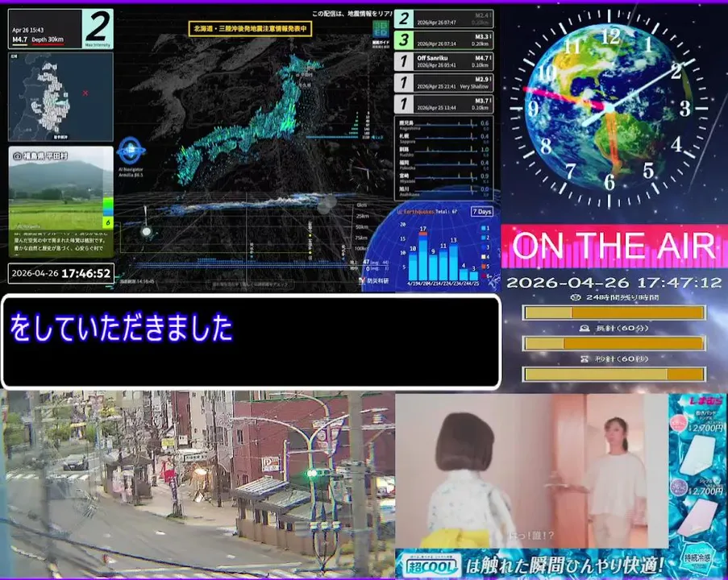Click the top 2,700円 price in ad

point(705,427)
